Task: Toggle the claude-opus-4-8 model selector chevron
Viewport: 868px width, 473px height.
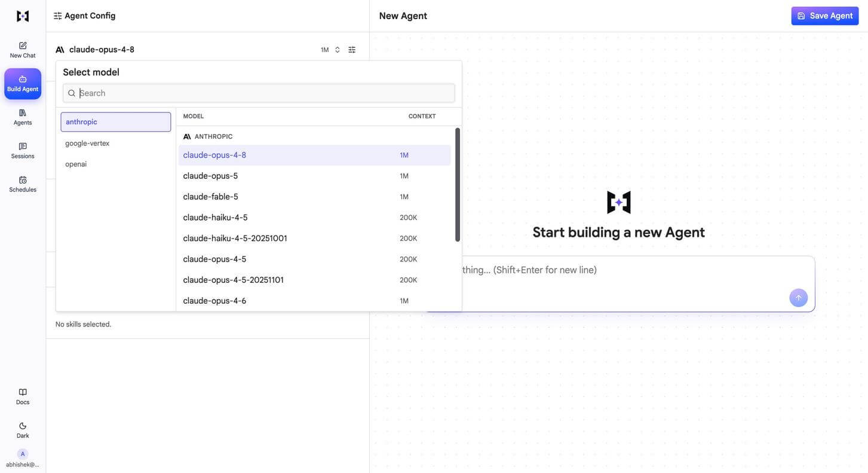Action: pyautogui.click(x=337, y=50)
